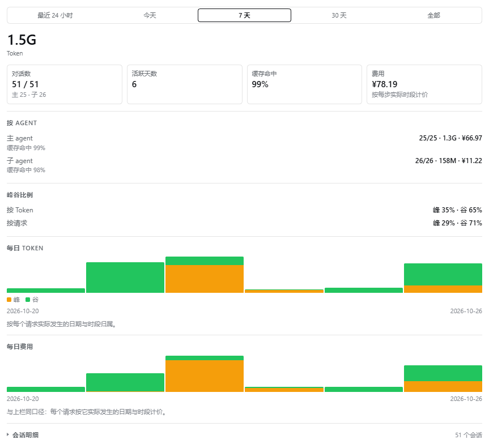Click the 峰 35% · 谷 65% value
The image size is (489, 448).
457,210
